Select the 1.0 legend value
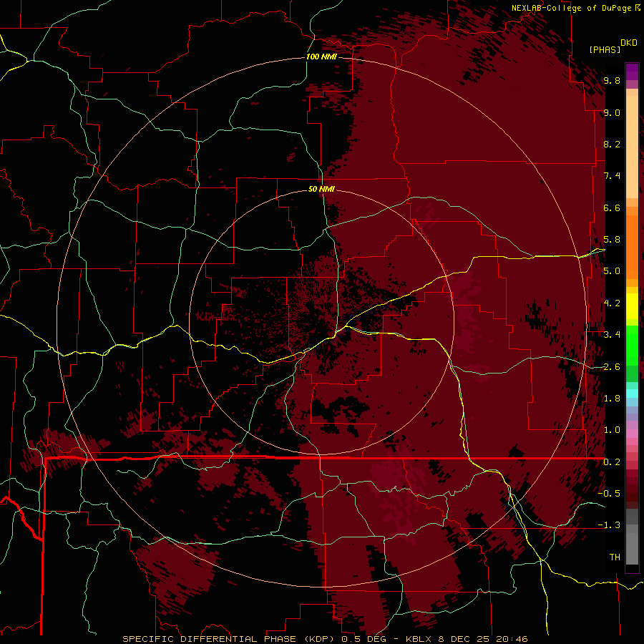 pyautogui.click(x=612, y=430)
